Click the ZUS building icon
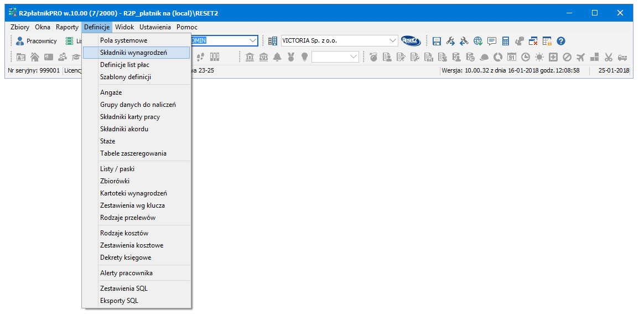Screen dimensions: 644x314 [x=263, y=56]
